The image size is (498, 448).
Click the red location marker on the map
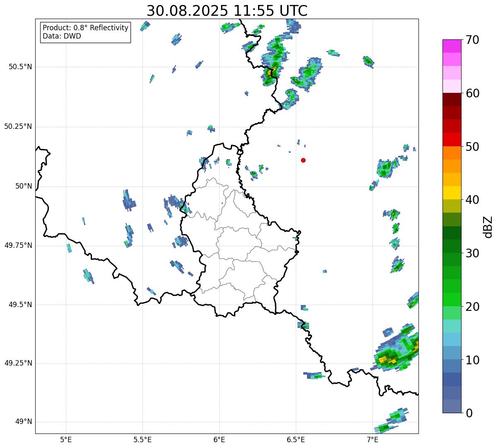coord(303,160)
